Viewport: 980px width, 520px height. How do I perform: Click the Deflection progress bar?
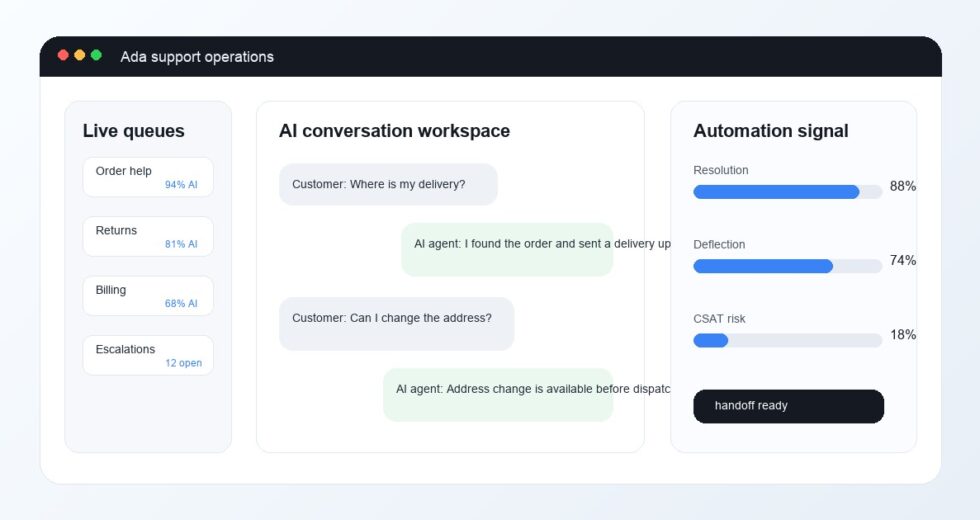(788, 266)
